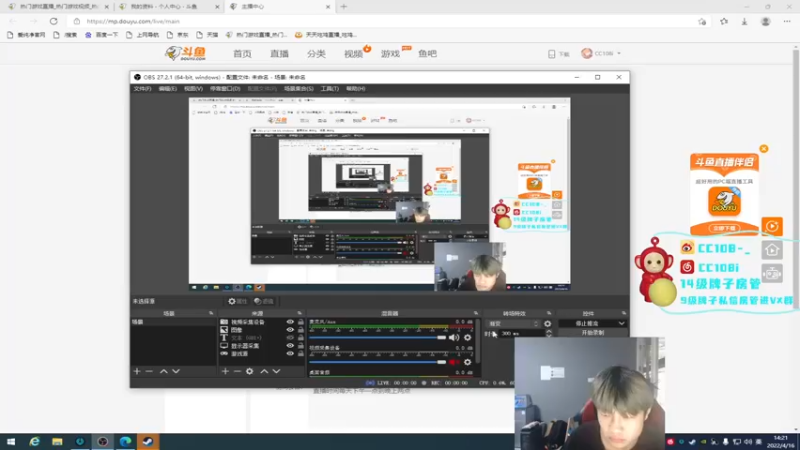Toggle visibility of game source
800x450 pixels.
tap(290, 354)
